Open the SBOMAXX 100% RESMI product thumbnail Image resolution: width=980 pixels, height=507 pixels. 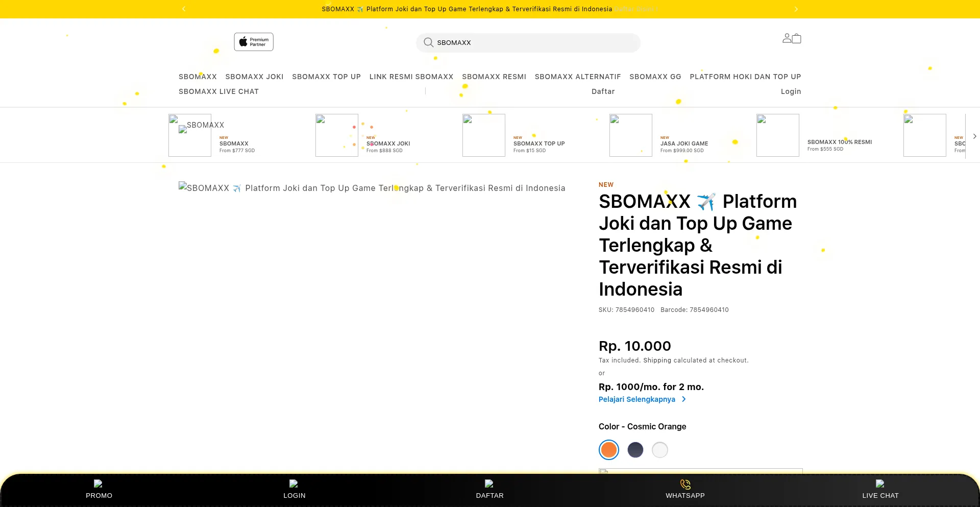pos(778,135)
